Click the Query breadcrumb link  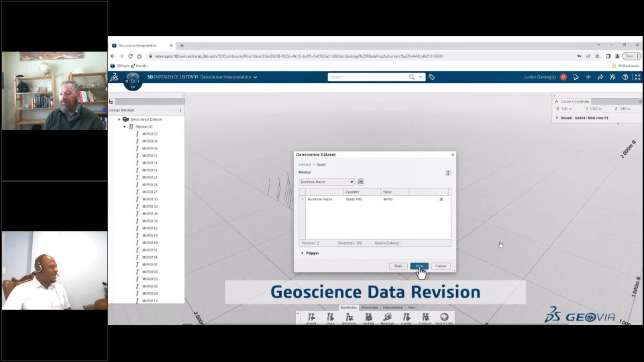[x=321, y=165]
